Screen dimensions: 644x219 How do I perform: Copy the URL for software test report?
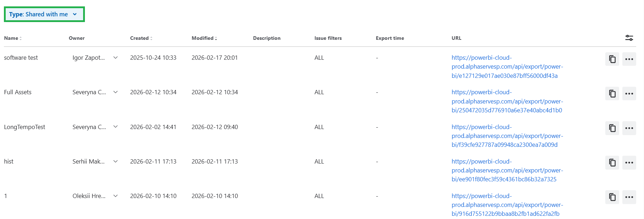click(x=612, y=59)
